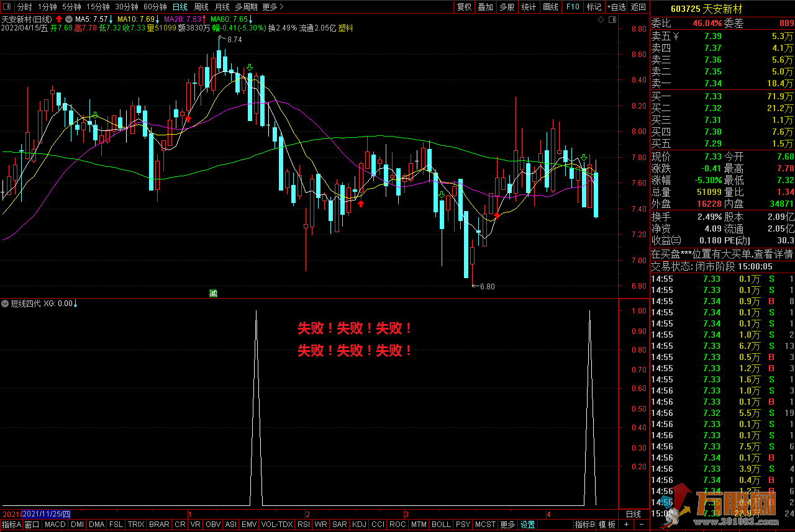Select the 1分钟 period tab
The height and width of the screenshot is (532, 795).
(x=47, y=7)
